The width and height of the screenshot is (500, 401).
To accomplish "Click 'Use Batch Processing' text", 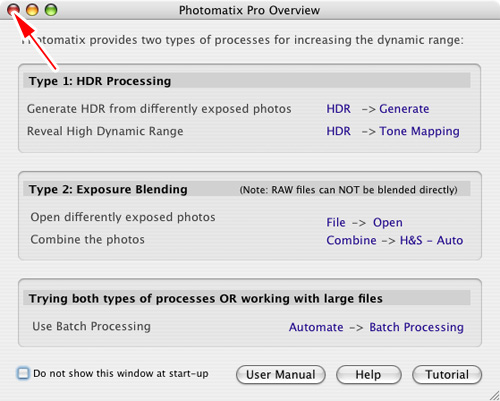I will point(91,326).
